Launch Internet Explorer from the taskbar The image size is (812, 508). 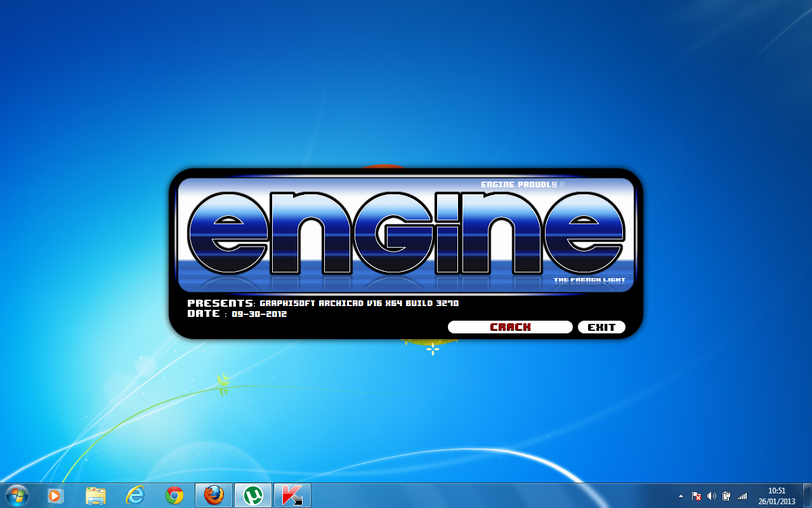click(x=135, y=495)
